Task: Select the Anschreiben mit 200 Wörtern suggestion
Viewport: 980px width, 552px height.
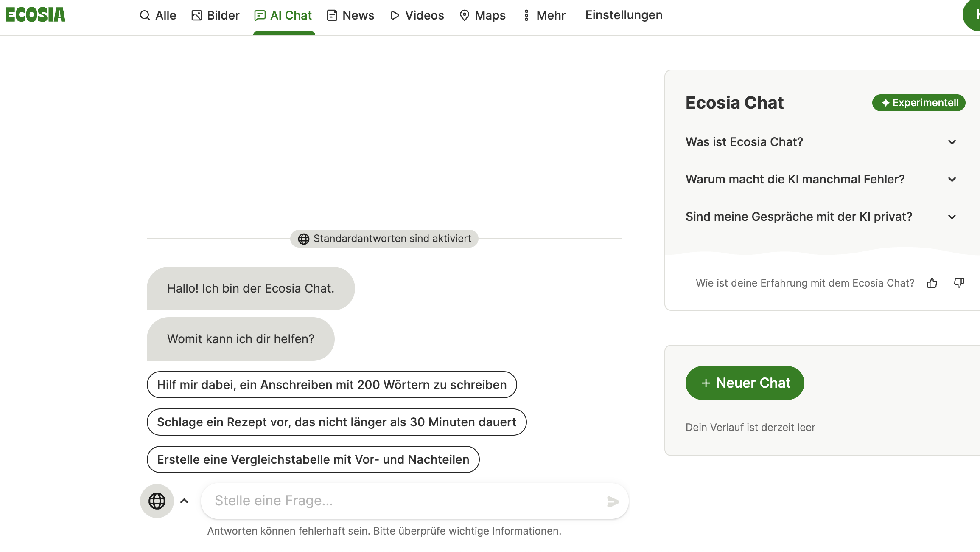Action: [x=332, y=385]
